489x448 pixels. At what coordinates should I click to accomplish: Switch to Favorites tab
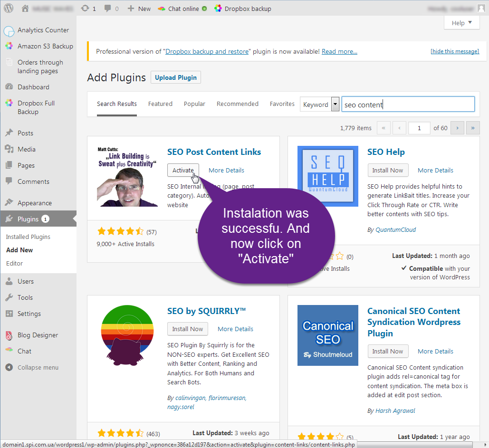282,104
